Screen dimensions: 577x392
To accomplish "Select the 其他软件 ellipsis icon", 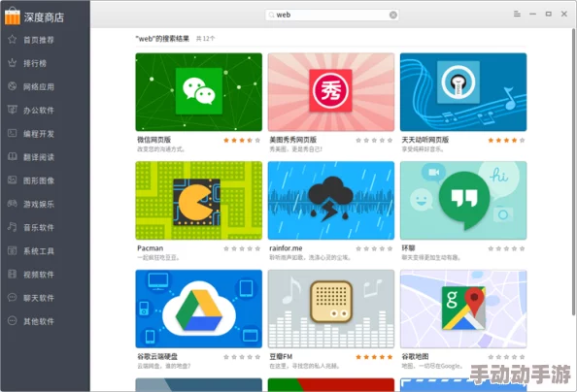I will (x=13, y=320).
